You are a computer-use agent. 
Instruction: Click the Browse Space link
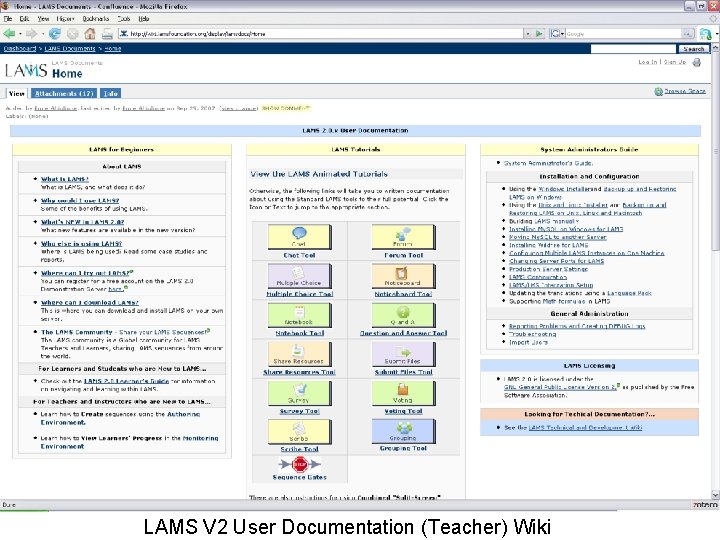click(x=685, y=91)
